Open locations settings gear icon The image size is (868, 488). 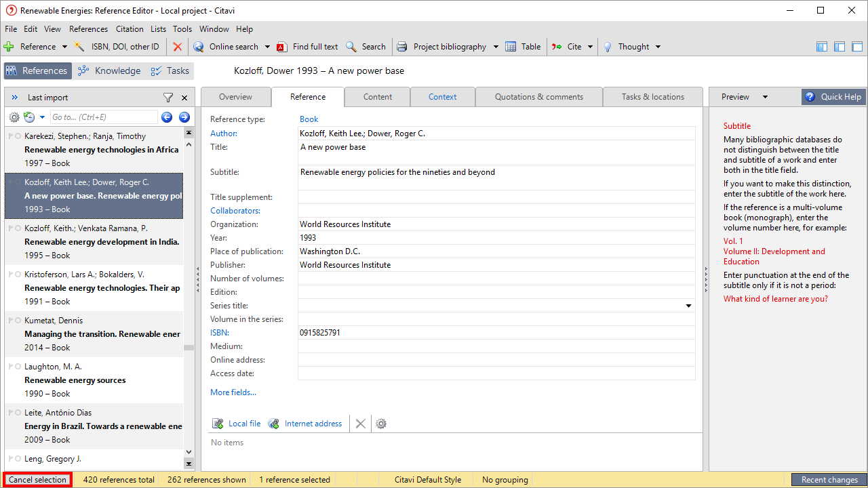tap(381, 424)
